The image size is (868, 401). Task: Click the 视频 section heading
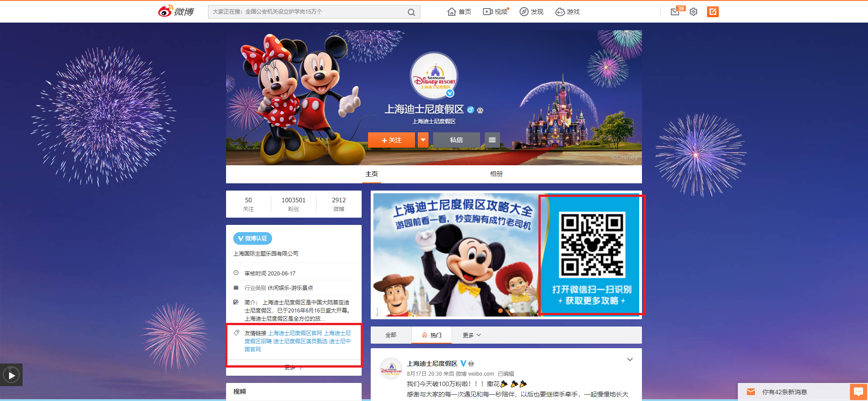coord(240,392)
